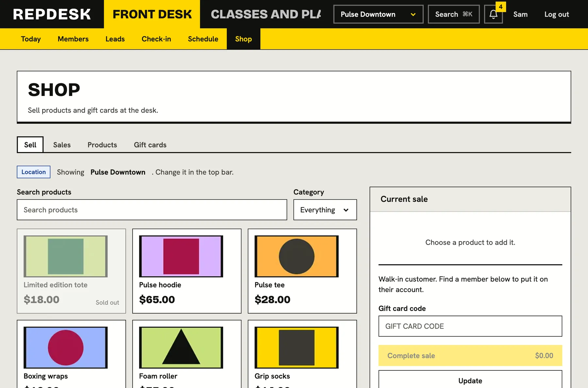Go to the Members page
The width and height of the screenshot is (588, 388).
pyautogui.click(x=73, y=39)
